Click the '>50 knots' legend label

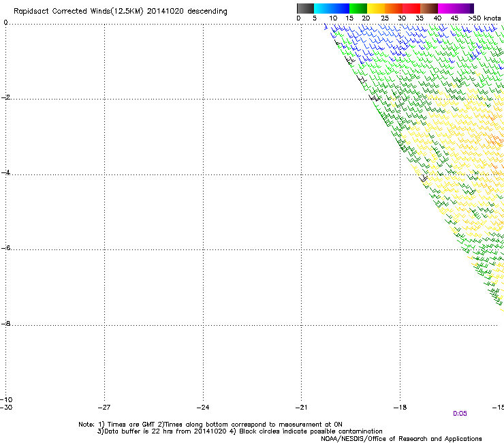click(484, 18)
